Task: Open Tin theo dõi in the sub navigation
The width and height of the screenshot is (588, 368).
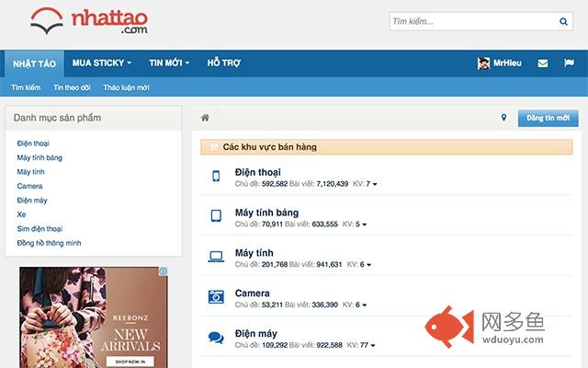Action: [72, 87]
